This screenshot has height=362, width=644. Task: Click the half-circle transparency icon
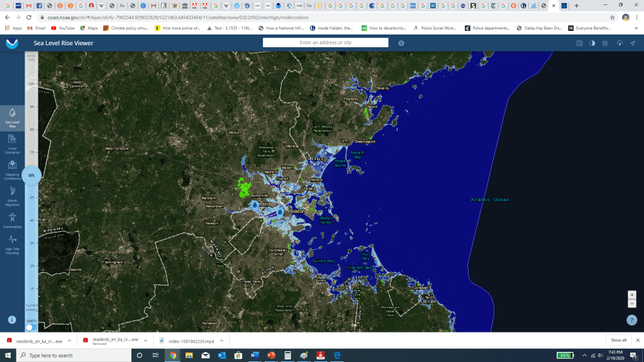coord(592,43)
